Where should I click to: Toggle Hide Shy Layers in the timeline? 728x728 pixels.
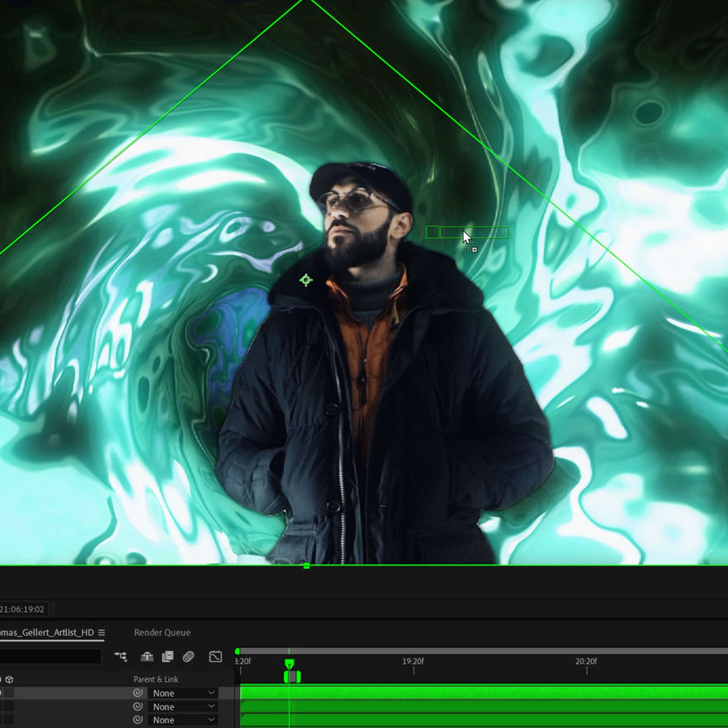pos(147,654)
